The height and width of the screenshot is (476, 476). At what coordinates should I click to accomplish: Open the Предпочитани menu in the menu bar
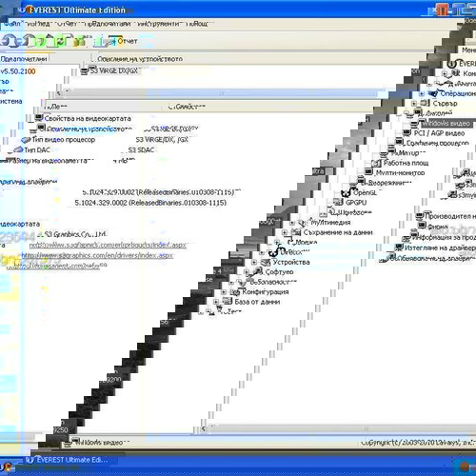tap(109, 24)
